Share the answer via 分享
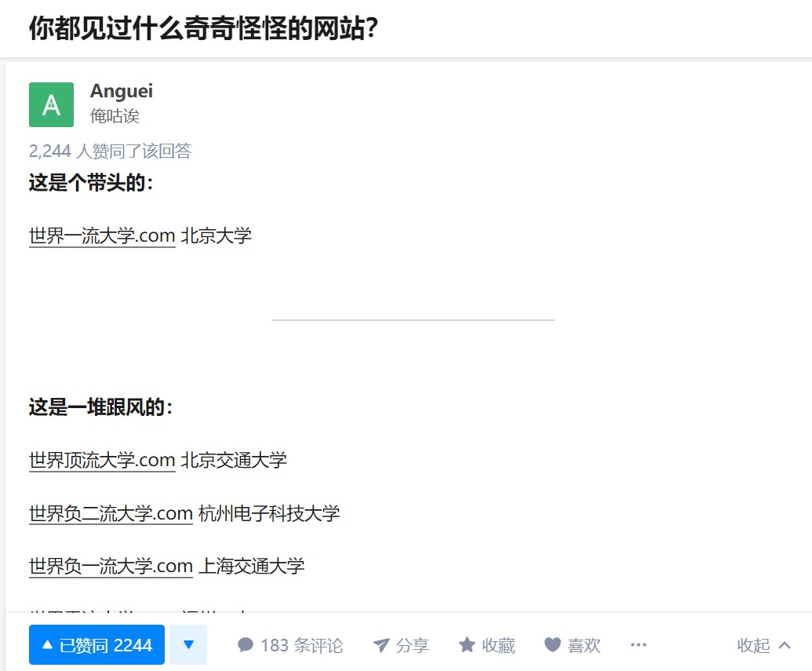The width and height of the screenshot is (812, 671). (x=402, y=645)
